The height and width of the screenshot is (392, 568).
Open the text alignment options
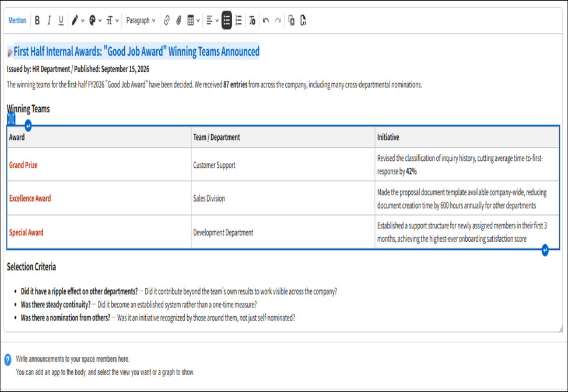pyautogui.click(x=212, y=20)
